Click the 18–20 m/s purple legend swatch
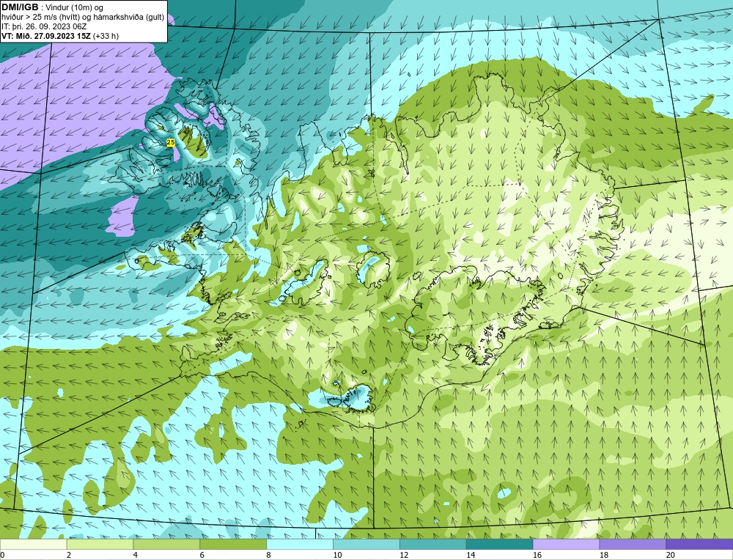The width and height of the screenshot is (733, 560). click(x=633, y=544)
